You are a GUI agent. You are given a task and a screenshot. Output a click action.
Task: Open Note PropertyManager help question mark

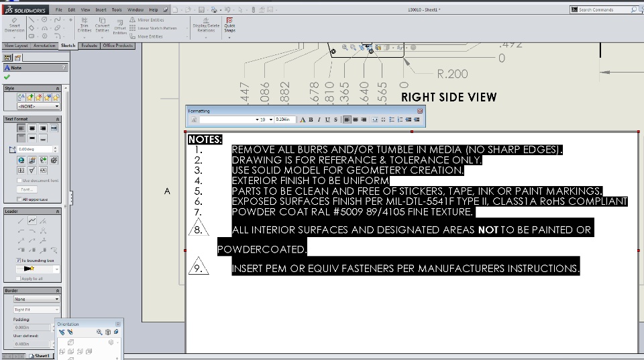pyautogui.click(x=63, y=67)
